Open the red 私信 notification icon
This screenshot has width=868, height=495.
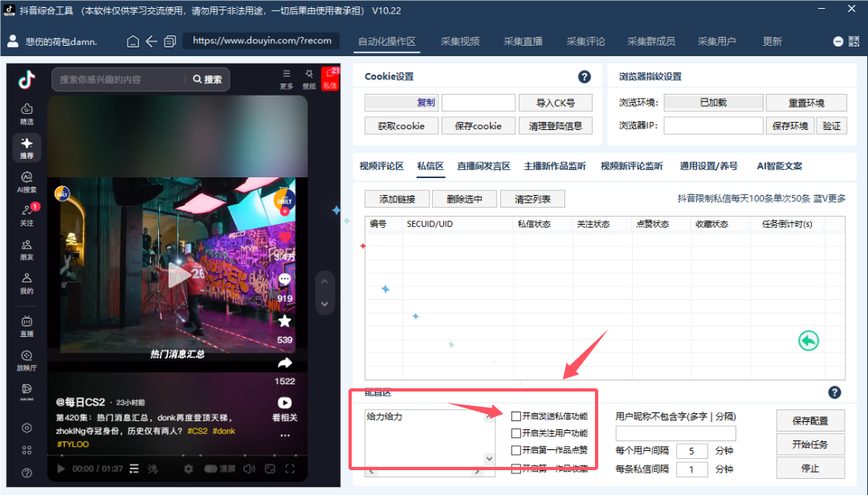[x=329, y=77]
